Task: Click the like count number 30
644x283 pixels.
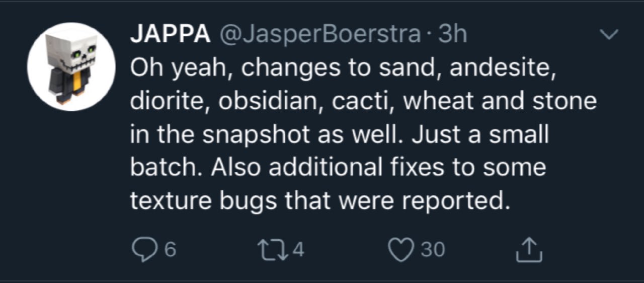Action: [433, 249]
